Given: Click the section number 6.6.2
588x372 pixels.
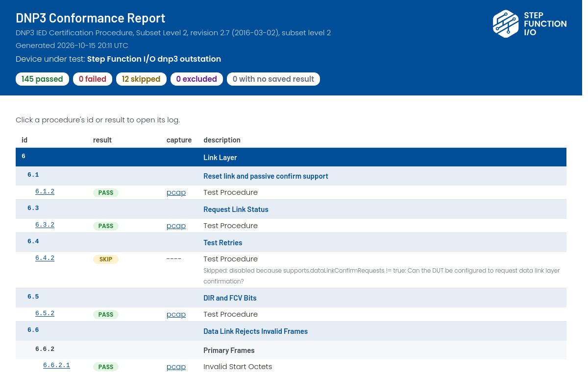Looking at the screenshot, I should click(x=45, y=349).
